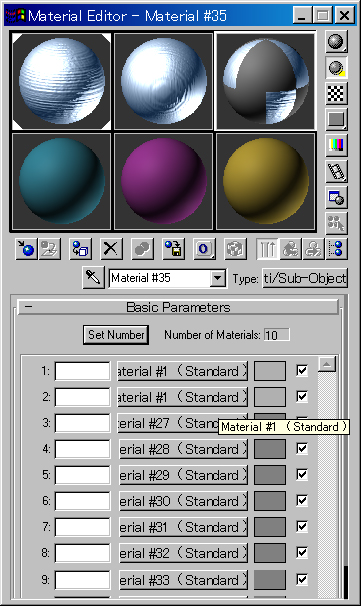Uncheck the checkbox for Material #32 row
Viewport: 361px width, 606px height.
pos(302,553)
